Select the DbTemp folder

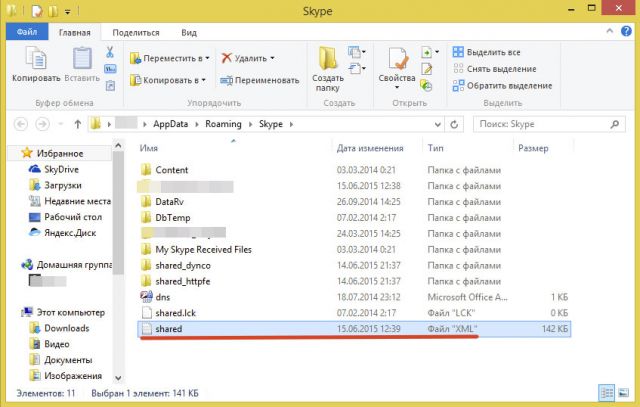pos(166,218)
